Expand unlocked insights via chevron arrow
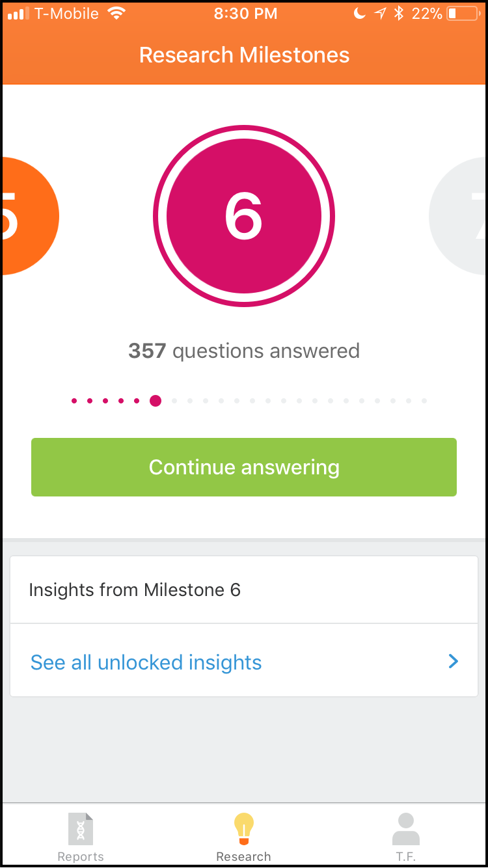The image size is (488, 868). click(454, 662)
